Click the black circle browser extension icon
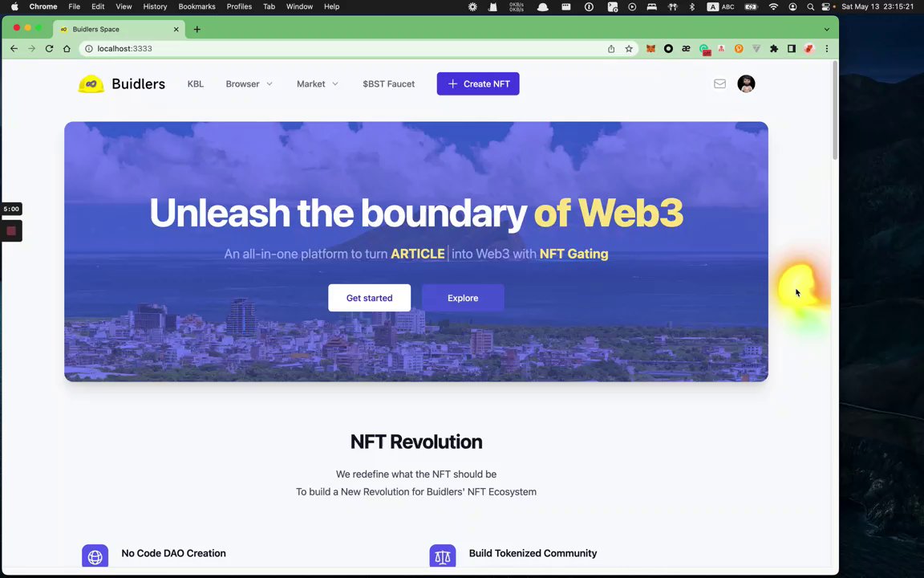This screenshot has width=924, height=578. [668, 49]
